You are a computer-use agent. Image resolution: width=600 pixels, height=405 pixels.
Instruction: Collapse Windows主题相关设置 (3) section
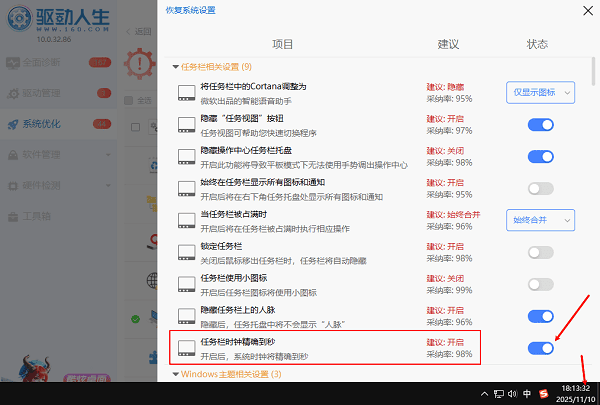[176, 374]
